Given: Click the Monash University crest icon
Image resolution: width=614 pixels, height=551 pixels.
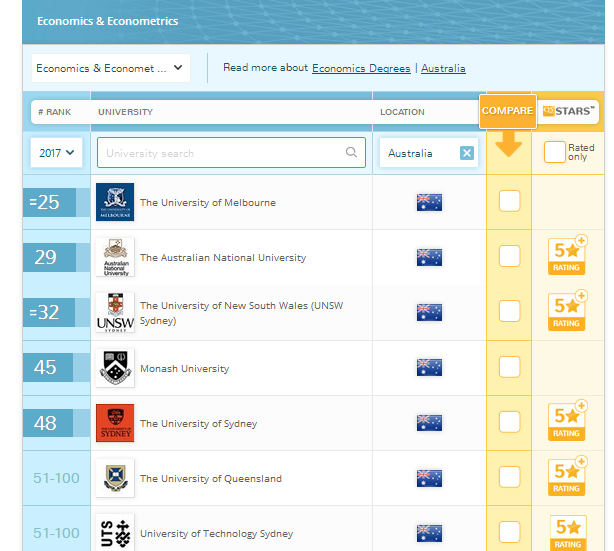Looking at the screenshot, I should point(115,368).
